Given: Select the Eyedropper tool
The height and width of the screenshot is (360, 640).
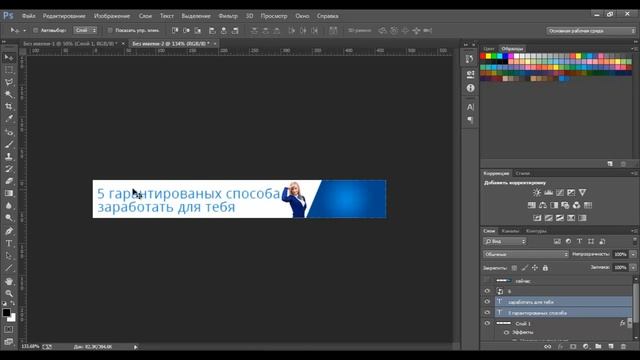Looking at the screenshot, I should coord(9,119).
